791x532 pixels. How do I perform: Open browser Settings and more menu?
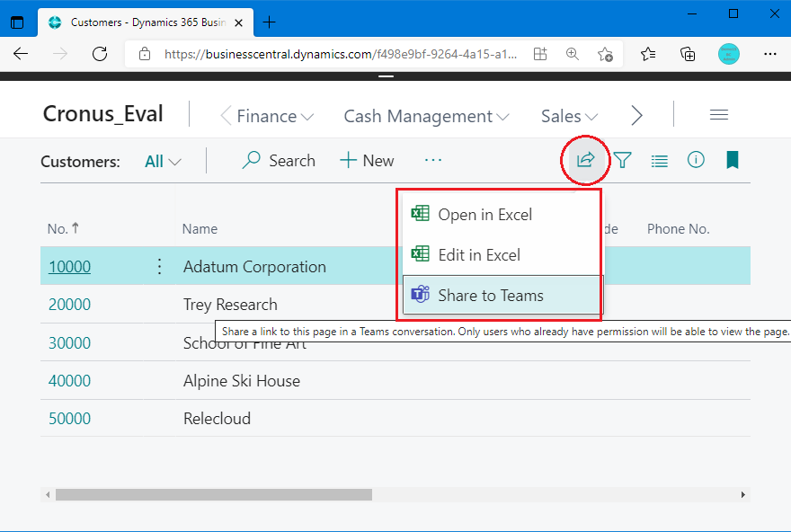[x=769, y=53]
